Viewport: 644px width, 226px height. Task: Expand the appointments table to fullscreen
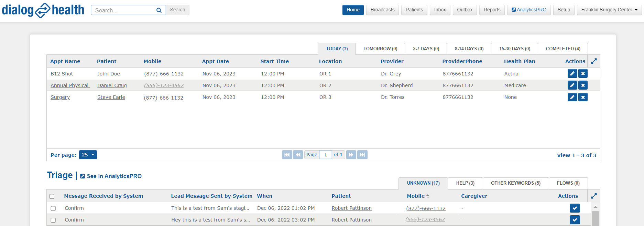[x=594, y=61]
